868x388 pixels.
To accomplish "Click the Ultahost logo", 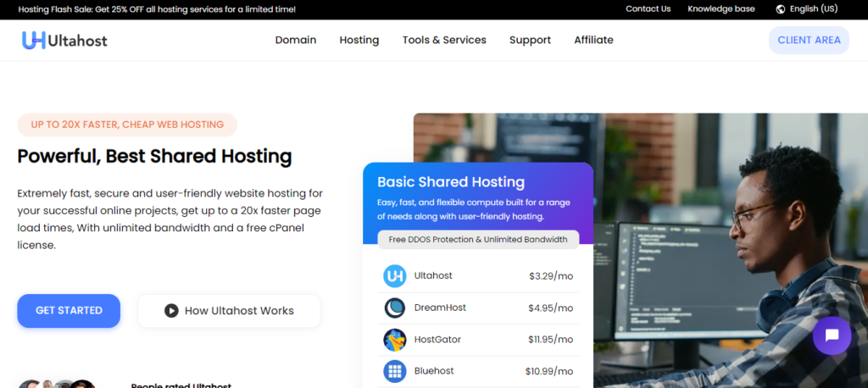I will point(64,41).
